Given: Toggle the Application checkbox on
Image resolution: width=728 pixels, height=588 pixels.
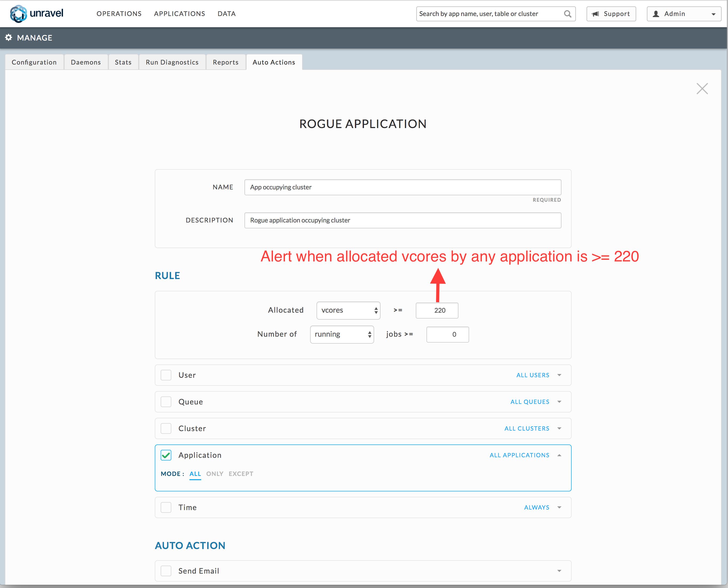Looking at the screenshot, I should coord(167,454).
